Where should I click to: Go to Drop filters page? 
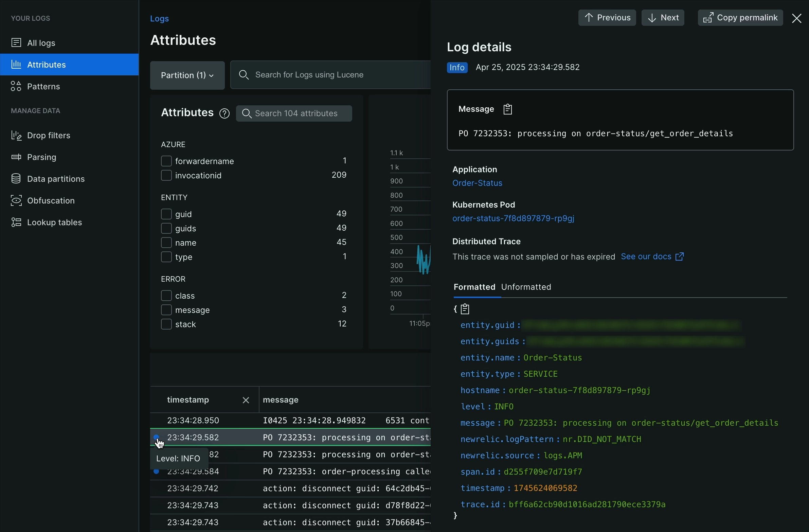pos(48,136)
